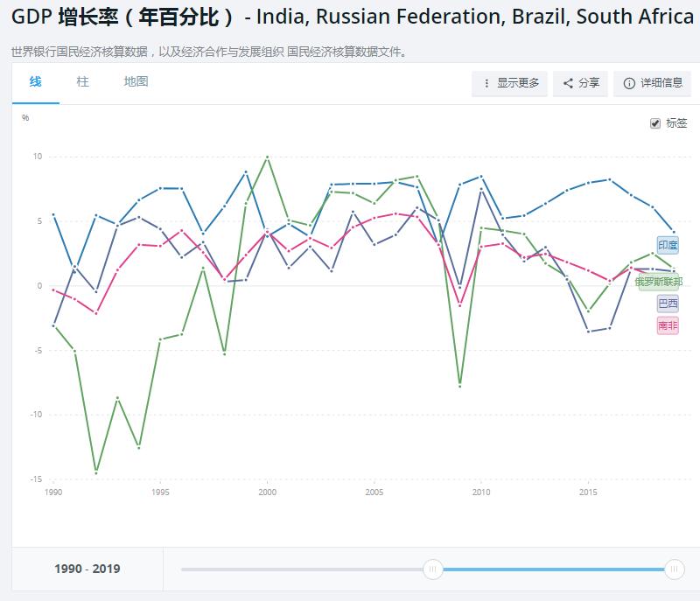Click the right year-range slider handle
The image size is (700, 601).
(675, 570)
